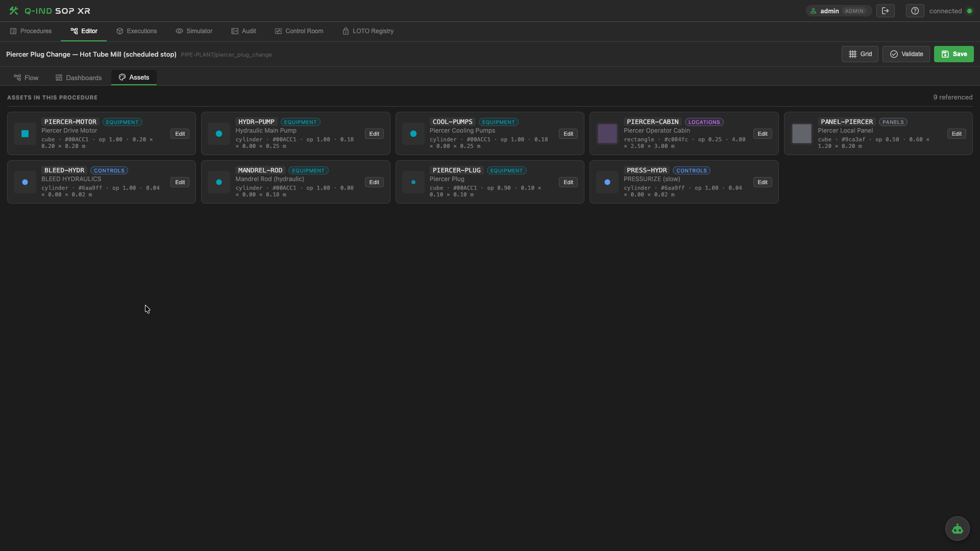The height and width of the screenshot is (551, 980).
Task: Edit the PIERCER-PLUG asset
Action: [568, 182]
